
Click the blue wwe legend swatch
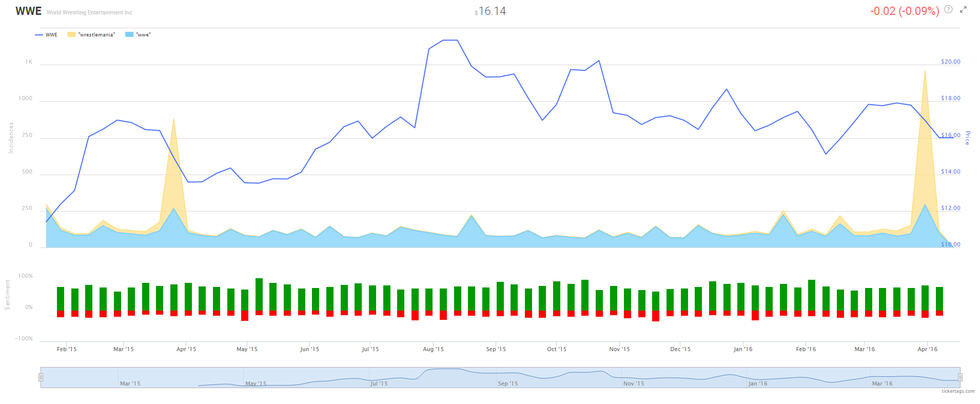129,35
